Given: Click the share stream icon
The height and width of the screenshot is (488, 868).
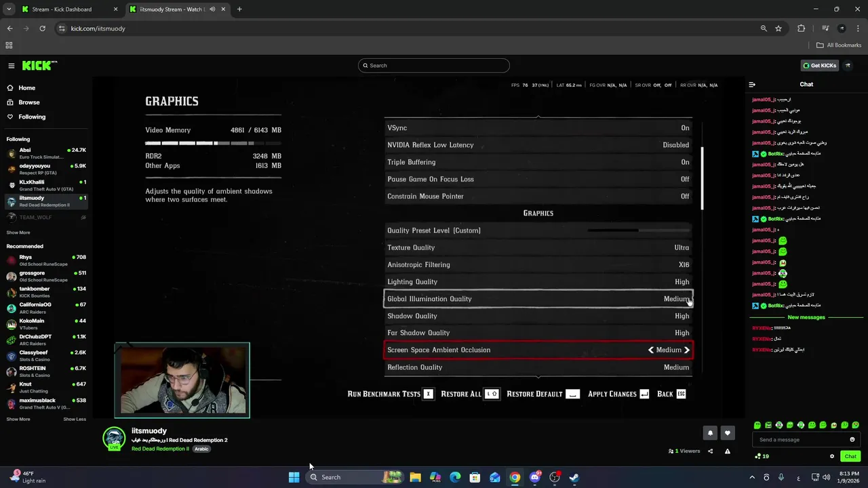Looking at the screenshot, I should [x=711, y=451].
